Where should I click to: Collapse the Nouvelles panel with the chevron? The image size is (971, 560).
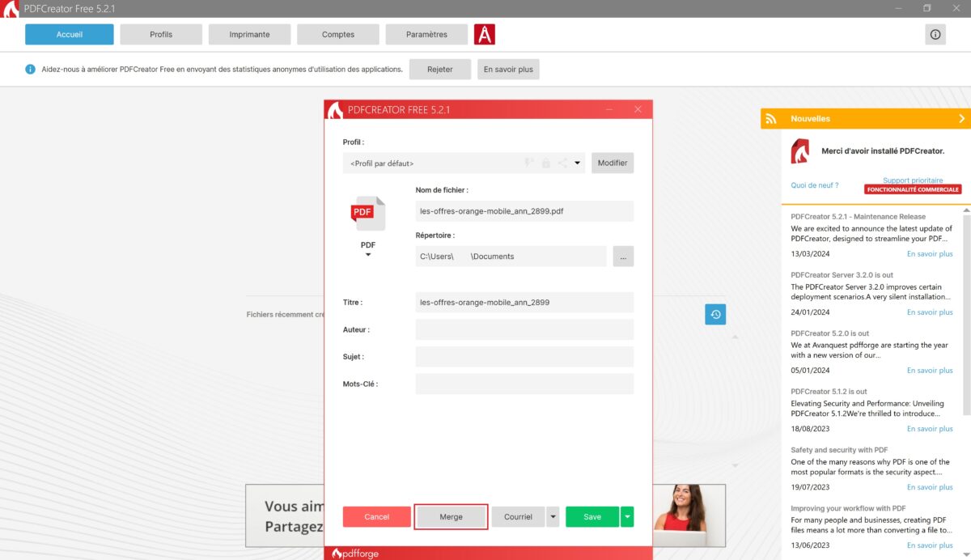coord(961,119)
